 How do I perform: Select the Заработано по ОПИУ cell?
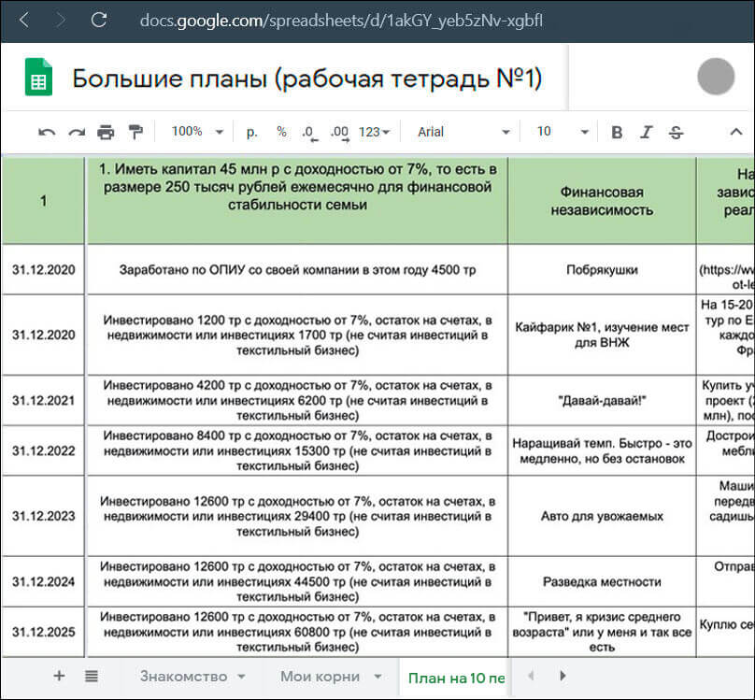tap(297, 269)
